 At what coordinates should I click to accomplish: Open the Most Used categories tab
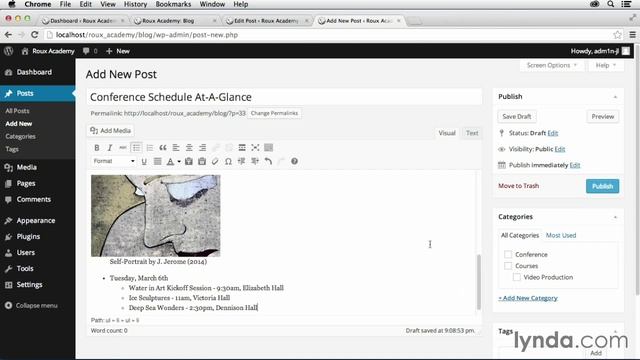(561, 236)
